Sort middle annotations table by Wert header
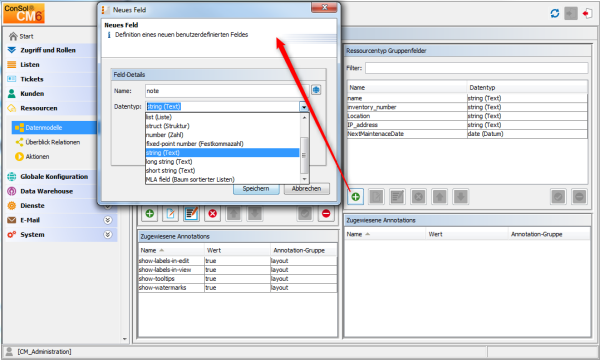Screen dimensions: 600x360 pos(237,250)
